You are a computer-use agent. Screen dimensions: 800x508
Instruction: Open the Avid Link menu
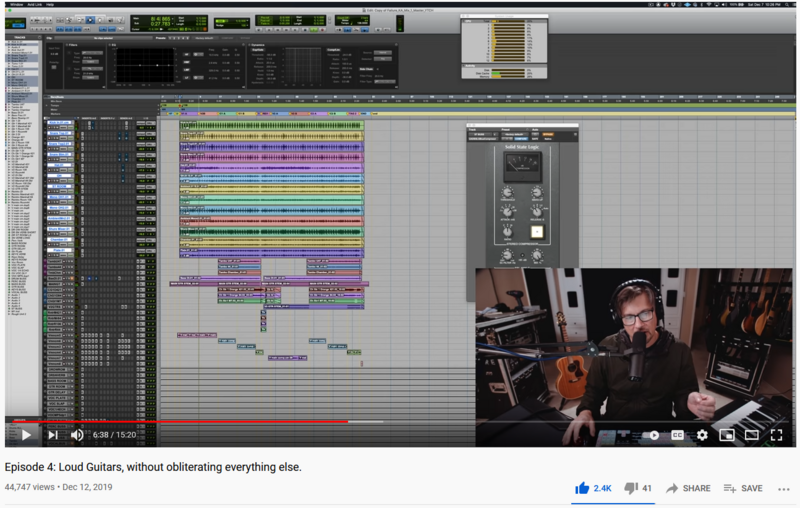tap(35, 5)
